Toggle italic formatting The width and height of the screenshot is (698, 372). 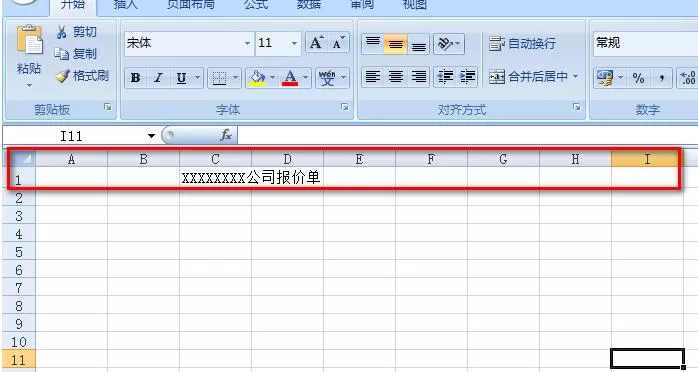(158, 78)
